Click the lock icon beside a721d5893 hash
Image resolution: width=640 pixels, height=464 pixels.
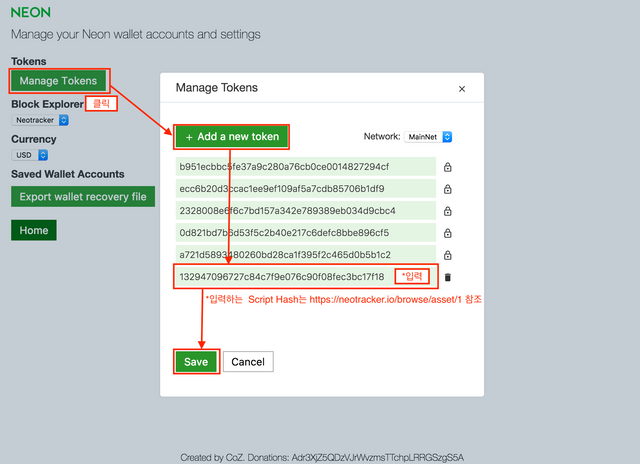(447, 255)
